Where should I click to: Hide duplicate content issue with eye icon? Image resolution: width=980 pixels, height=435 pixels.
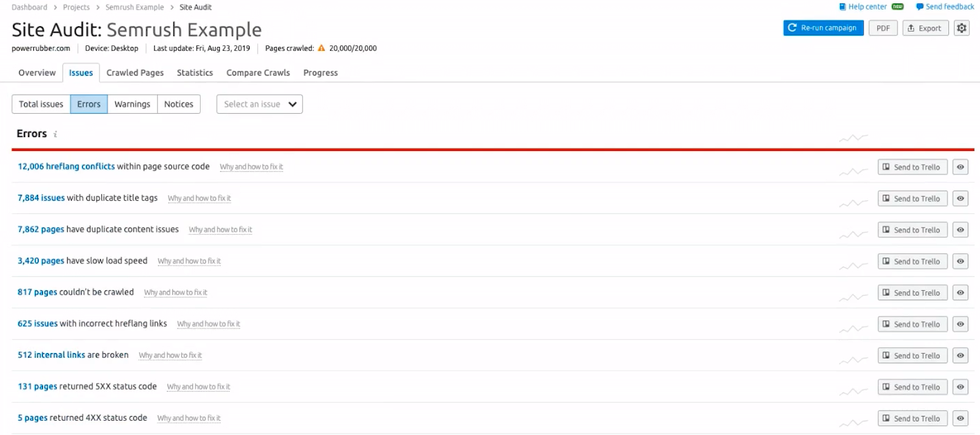pos(960,230)
